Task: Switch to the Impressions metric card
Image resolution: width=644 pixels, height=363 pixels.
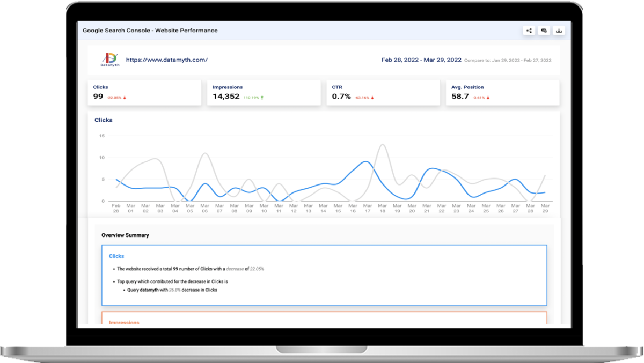Action: (x=263, y=92)
